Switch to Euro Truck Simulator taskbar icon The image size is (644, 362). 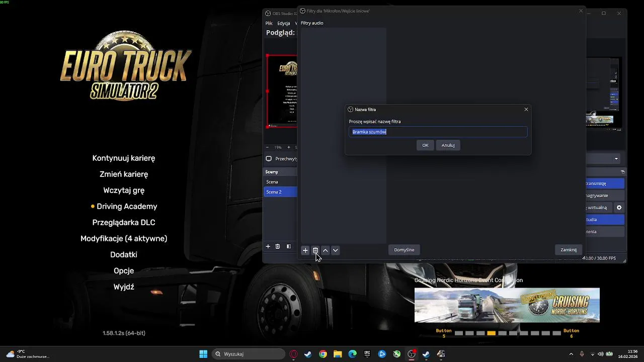click(x=441, y=354)
